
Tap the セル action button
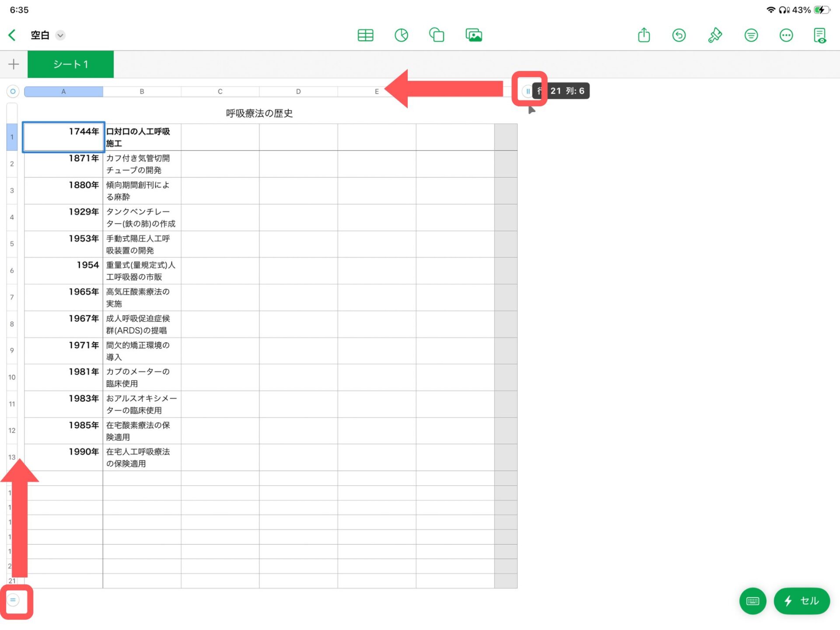(x=801, y=601)
